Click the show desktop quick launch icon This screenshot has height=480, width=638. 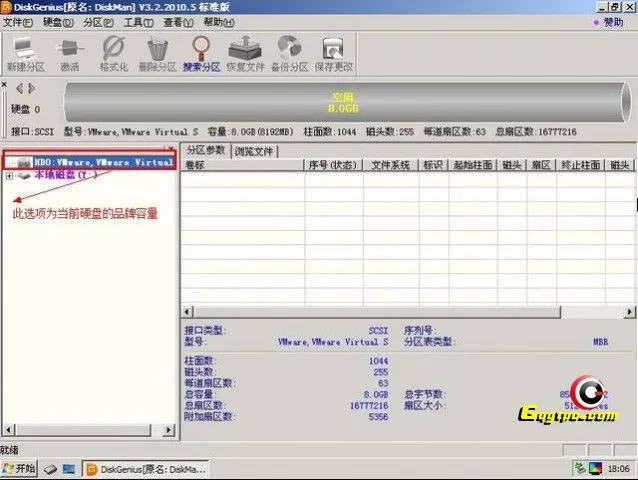pyautogui.click(x=69, y=469)
